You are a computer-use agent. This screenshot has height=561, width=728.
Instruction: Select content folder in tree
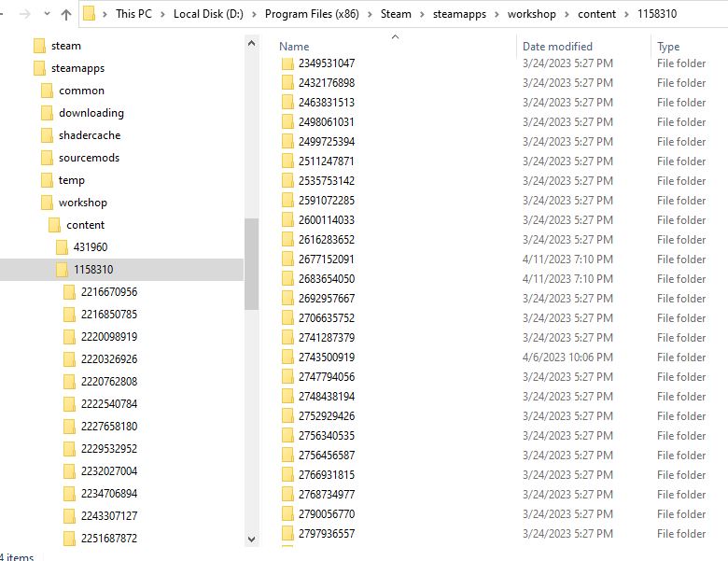(x=85, y=225)
